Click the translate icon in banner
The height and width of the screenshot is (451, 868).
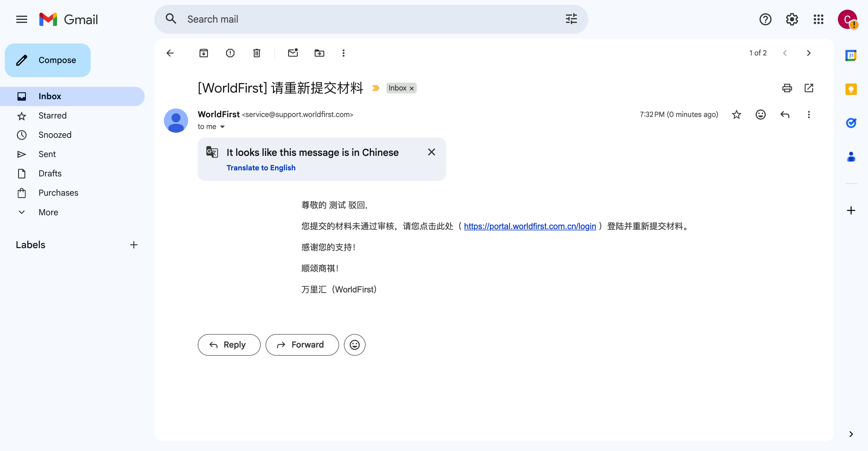click(x=212, y=152)
